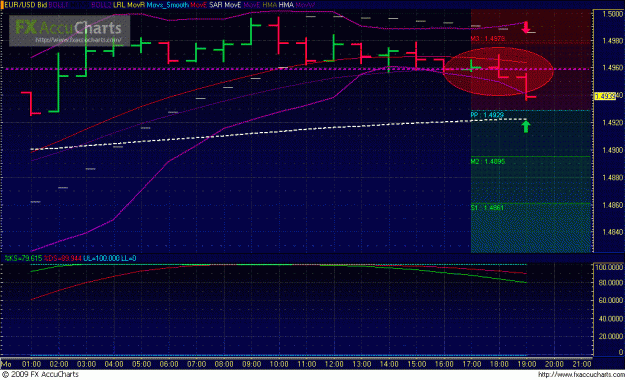Viewport: 625px width, 380px height.
Task: Click the 1.4980 price axis value
Action: [613, 41]
